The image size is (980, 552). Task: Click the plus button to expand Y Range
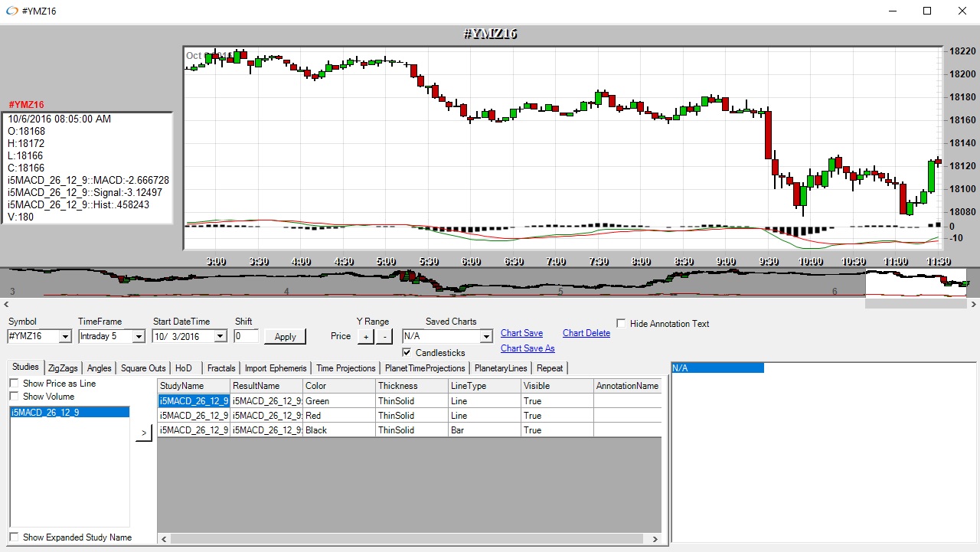coord(366,336)
